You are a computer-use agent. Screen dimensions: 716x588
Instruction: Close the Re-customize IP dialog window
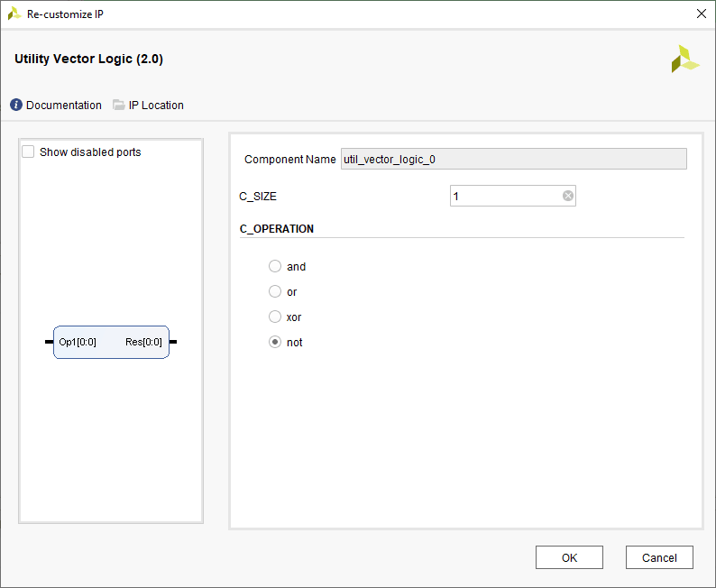click(702, 14)
